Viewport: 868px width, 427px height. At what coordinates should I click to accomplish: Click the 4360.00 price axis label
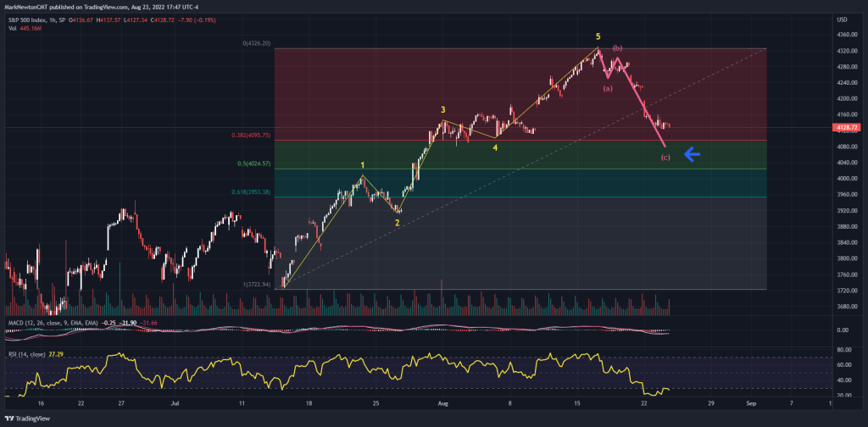[848, 35]
